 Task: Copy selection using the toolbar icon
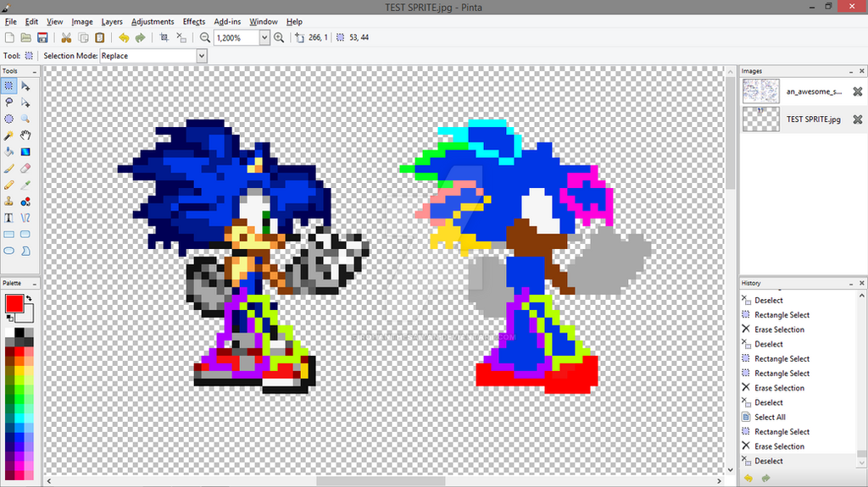[x=83, y=37]
